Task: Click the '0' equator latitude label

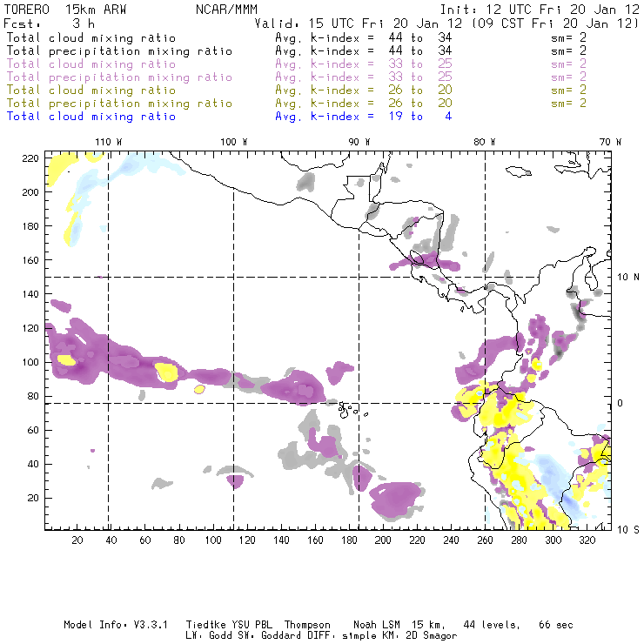Action: [621, 403]
